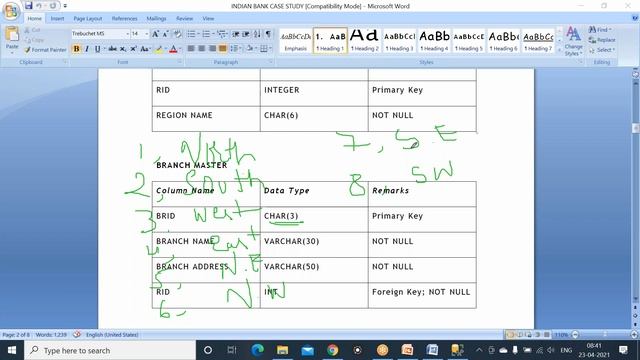Increase font size with Grow Font
This screenshot has width=640, height=360.
156,34
